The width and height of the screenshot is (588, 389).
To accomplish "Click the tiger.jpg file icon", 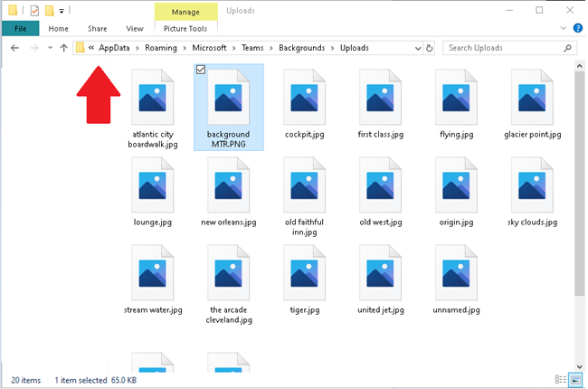I will pyautogui.click(x=304, y=274).
